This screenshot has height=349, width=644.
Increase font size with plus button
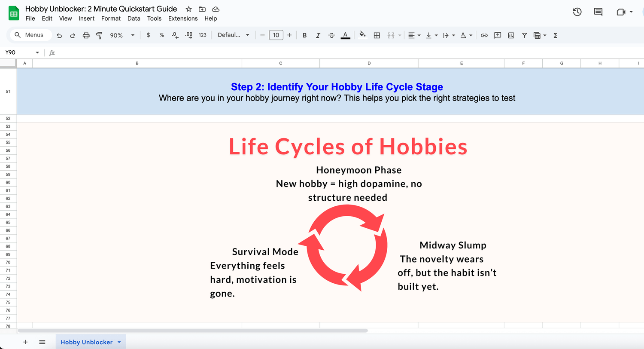289,35
